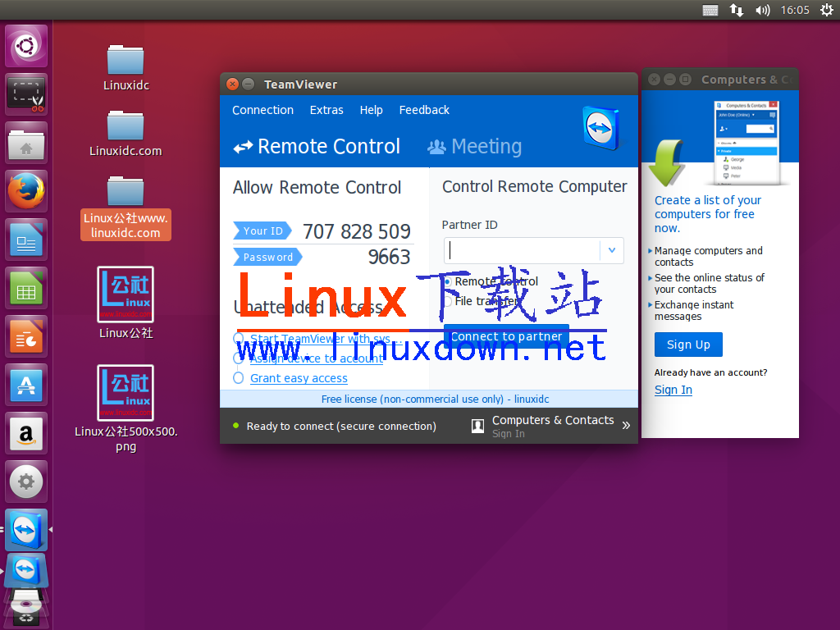Open the Ubuntu Dash search launcher

pos(26,46)
